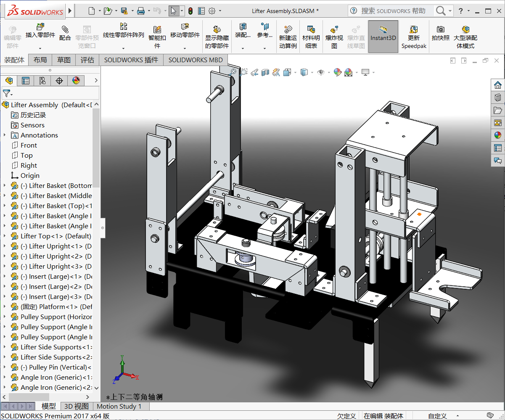The image size is (505, 420).
Task: Expand the Pulley Support (Horizontal) tree item
Action: (x=5, y=317)
